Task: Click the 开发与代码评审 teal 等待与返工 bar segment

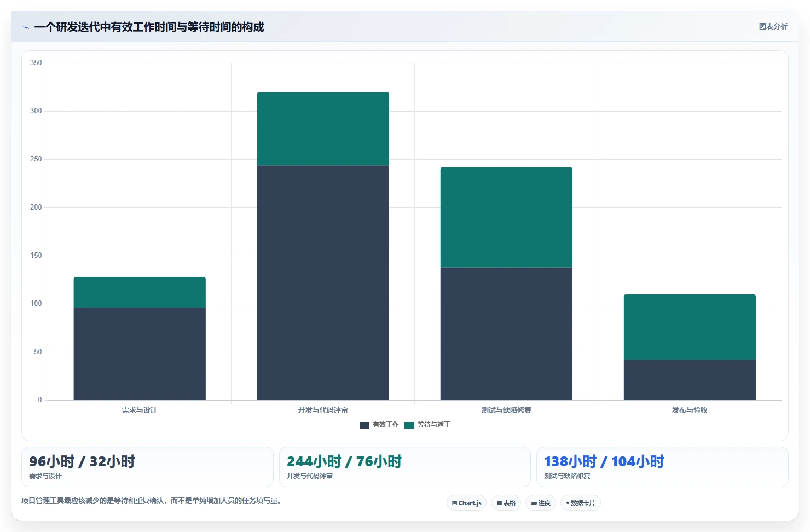Action: [x=323, y=129]
